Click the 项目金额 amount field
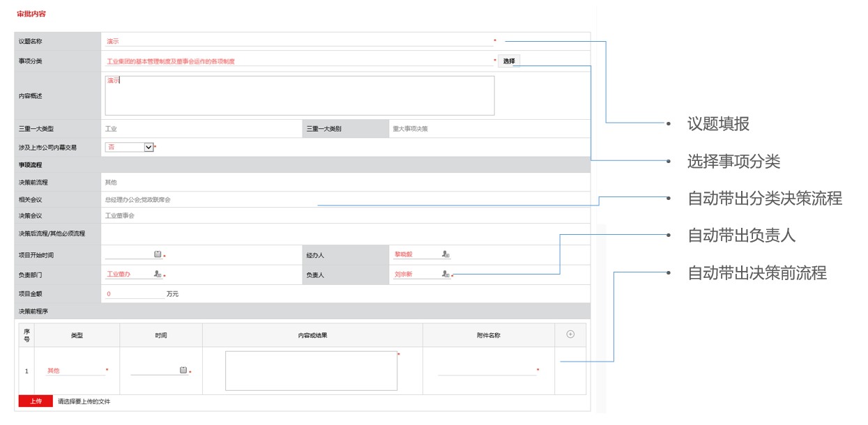Viewport: 868px width, 425px height. (134, 294)
